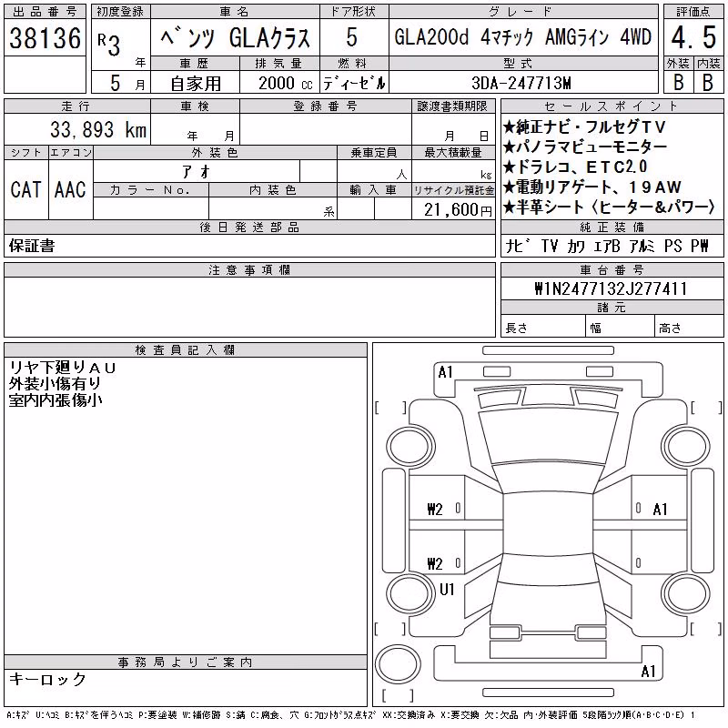Click the 注意事項欄 section header
728x728 pixels.
(249, 269)
